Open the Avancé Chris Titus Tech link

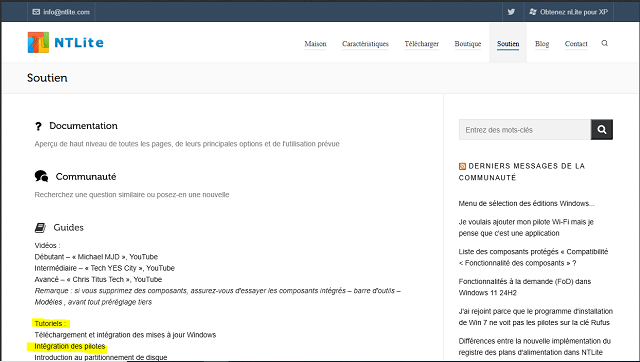[98, 280]
